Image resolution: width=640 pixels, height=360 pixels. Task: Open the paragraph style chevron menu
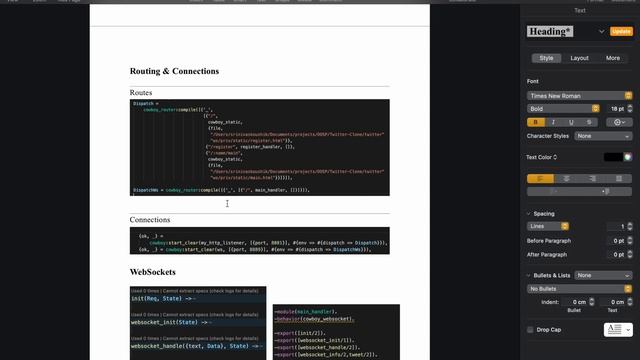click(x=601, y=31)
